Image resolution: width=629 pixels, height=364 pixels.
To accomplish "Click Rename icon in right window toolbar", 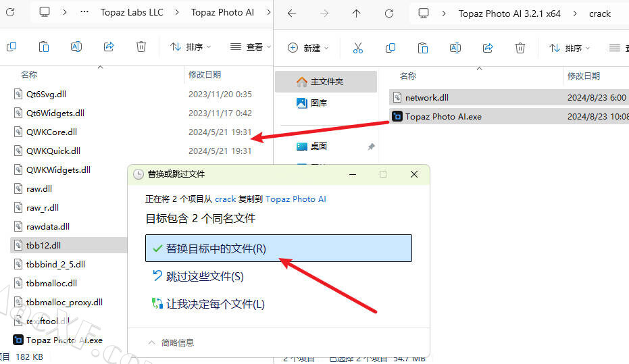I will click(455, 48).
